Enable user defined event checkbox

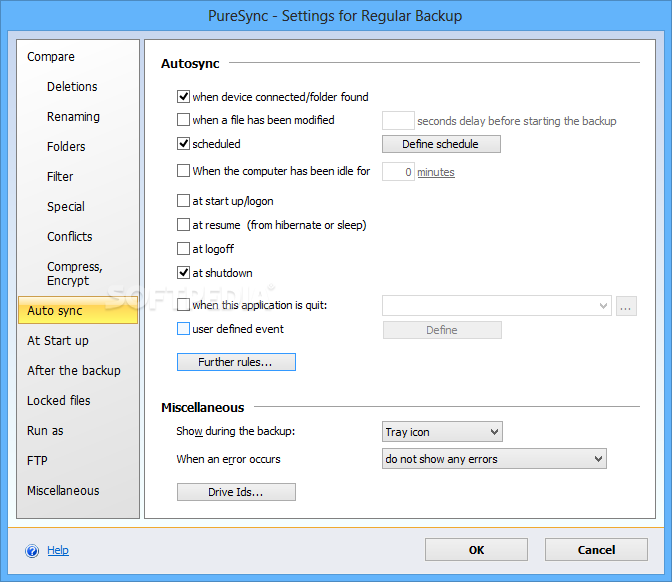[x=183, y=329]
